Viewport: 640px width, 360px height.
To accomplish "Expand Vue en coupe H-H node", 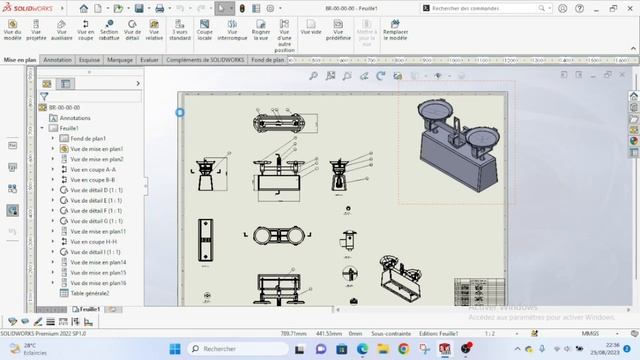I will (x=53, y=242).
